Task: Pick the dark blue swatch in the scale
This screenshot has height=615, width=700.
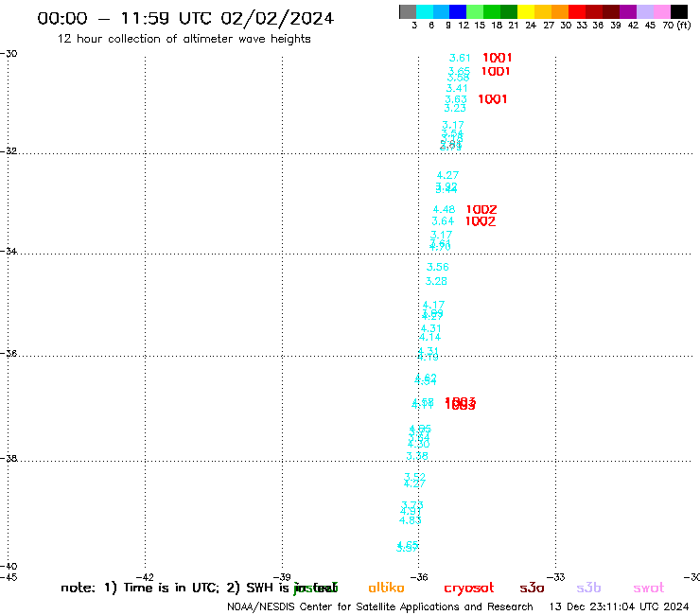Action: (x=458, y=11)
